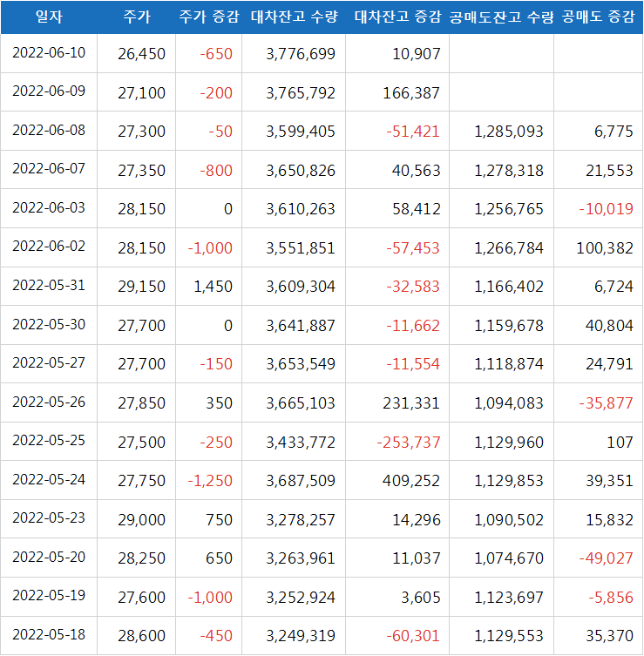Click loan change value -51,421
The height and width of the screenshot is (656, 644).
pos(413,132)
